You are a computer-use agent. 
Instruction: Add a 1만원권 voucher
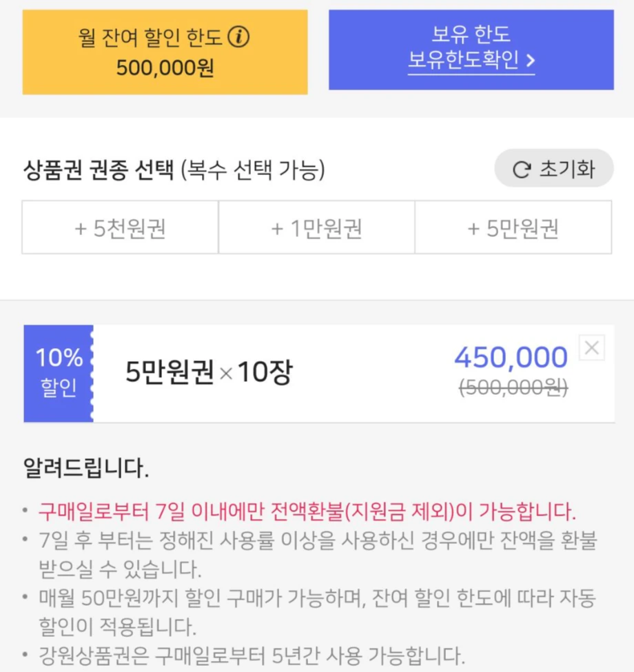coord(316,227)
